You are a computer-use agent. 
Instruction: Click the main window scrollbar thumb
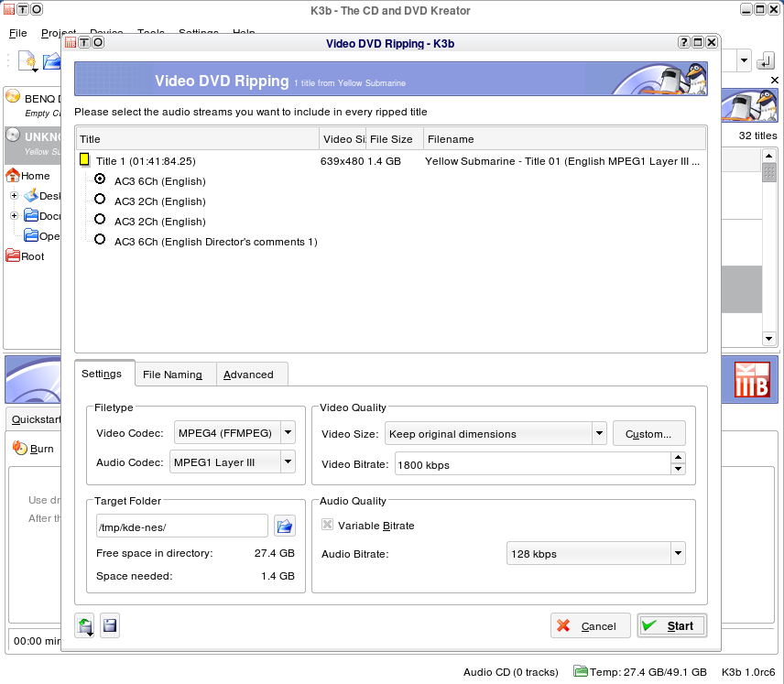tap(769, 172)
